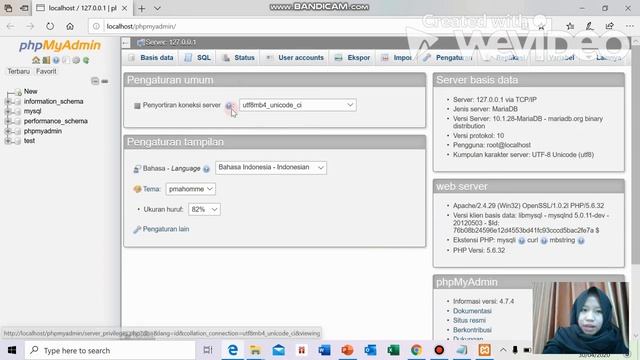The height and width of the screenshot is (360, 640).
Task: Open the Situs resmi link
Action: pyautogui.click(x=469, y=320)
